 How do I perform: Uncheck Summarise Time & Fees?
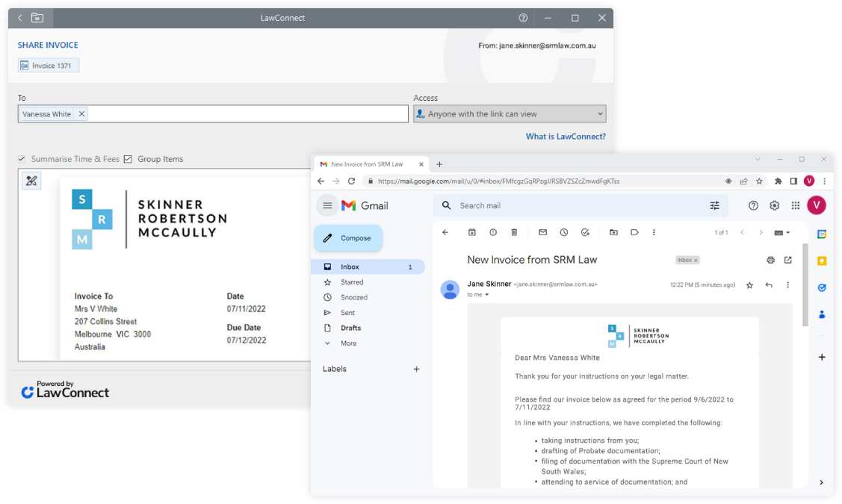point(20,158)
